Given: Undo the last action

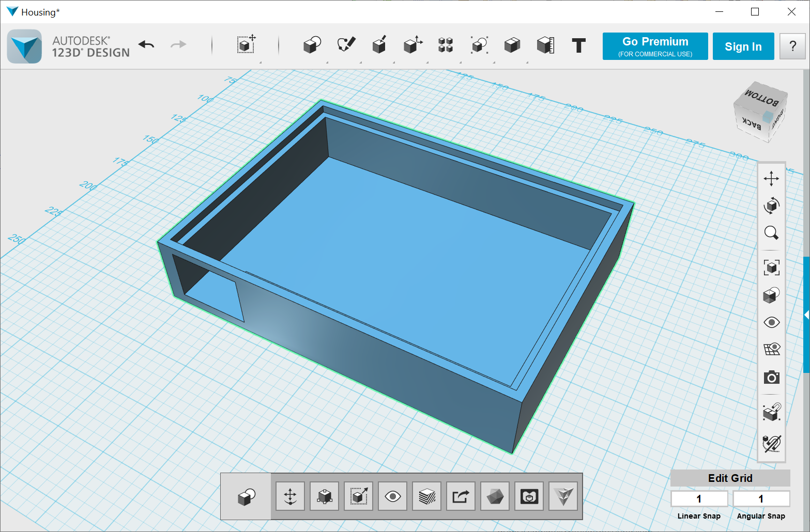Looking at the screenshot, I should tap(147, 45).
